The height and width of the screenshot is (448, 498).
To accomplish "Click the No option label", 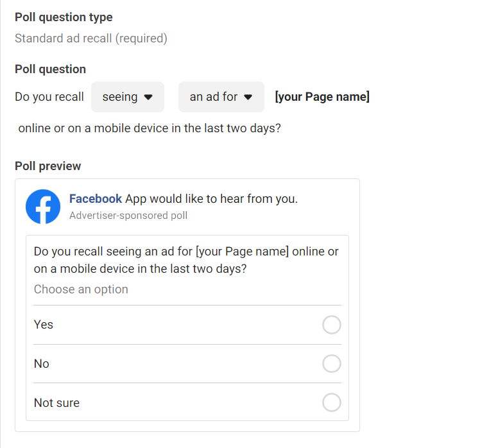I will point(42,364).
